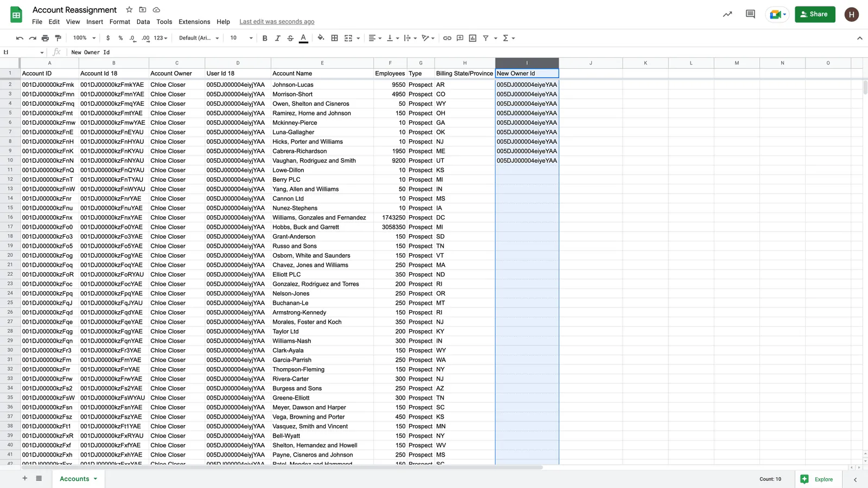The height and width of the screenshot is (488, 868).
Task: Click the Explore button
Action: pos(818,479)
